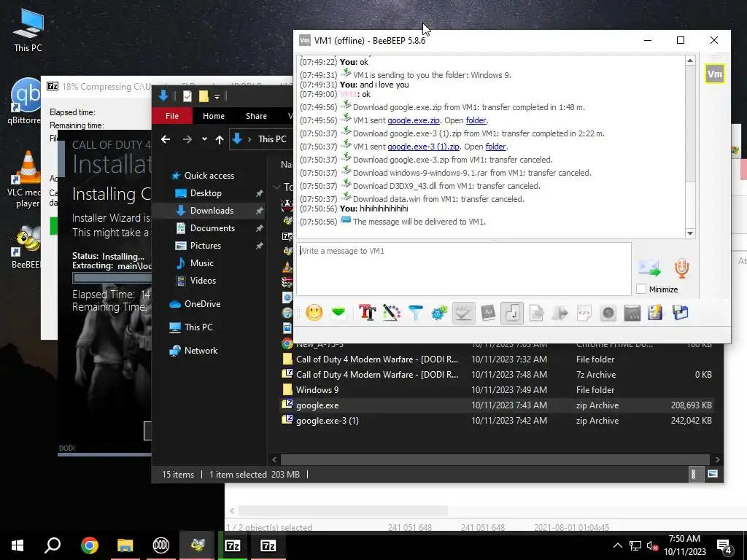This screenshot has width=747, height=560.
Task: Select Documents in Explorer navigation pane
Action: pyautogui.click(x=212, y=228)
